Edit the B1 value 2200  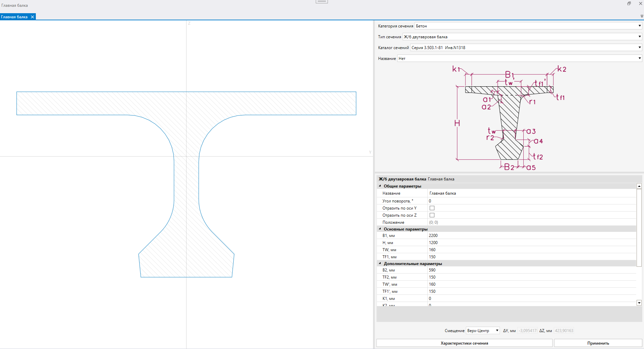coord(532,236)
